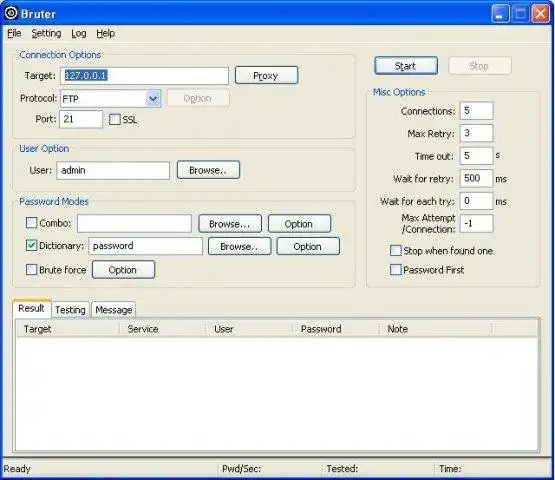The height and width of the screenshot is (480, 555).
Task: Uncheck the Dictionary password mode
Action: tap(32, 245)
